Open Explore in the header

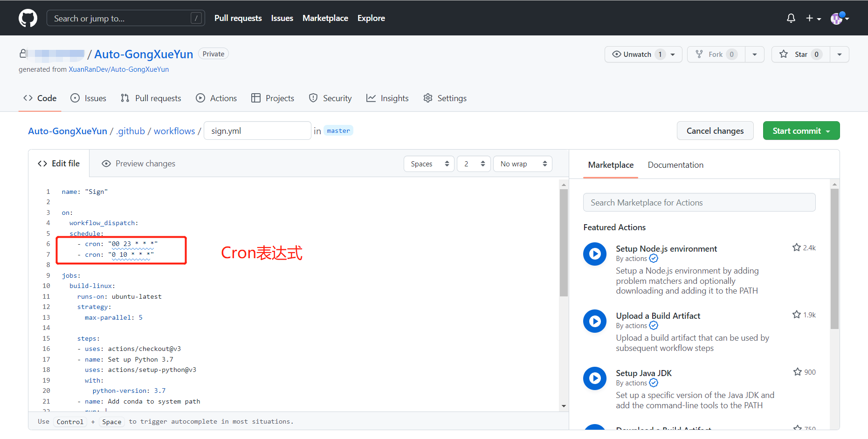tap(371, 18)
